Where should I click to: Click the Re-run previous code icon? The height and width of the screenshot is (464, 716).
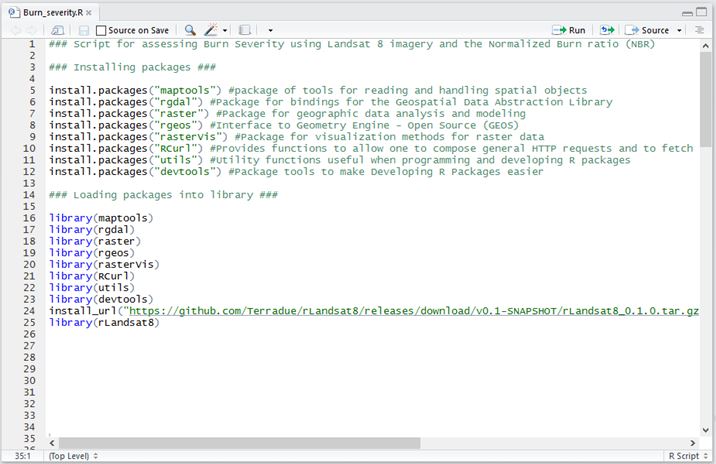pyautogui.click(x=608, y=30)
